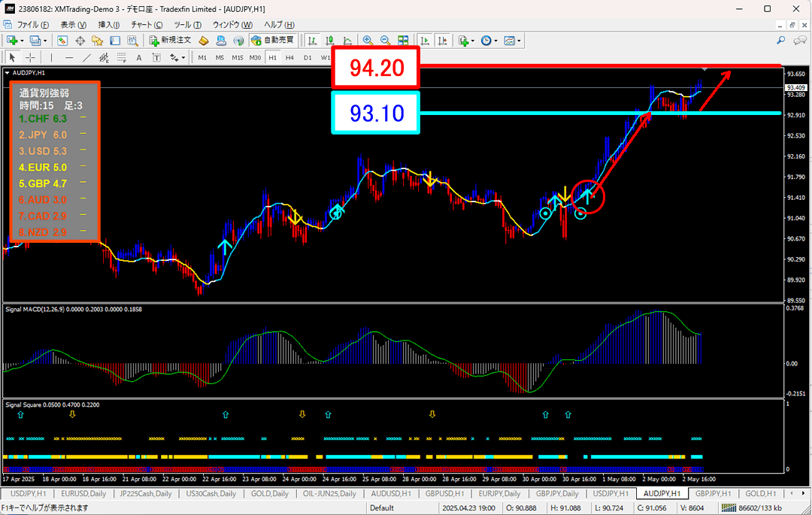Select the crosshair cursor tool
The height and width of the screenshot is (515, 812).
click(x=30, y=57)
